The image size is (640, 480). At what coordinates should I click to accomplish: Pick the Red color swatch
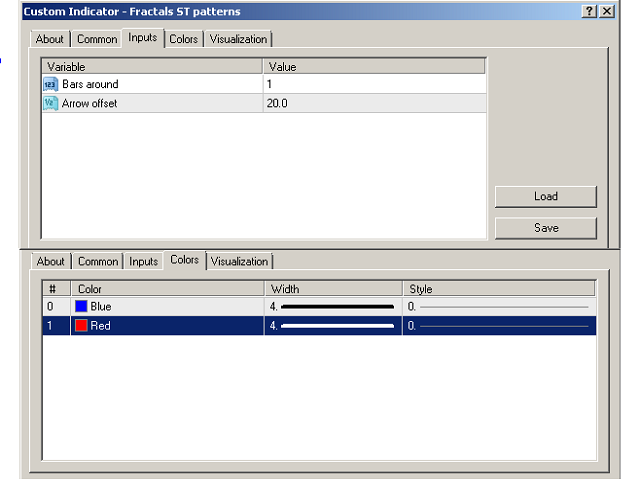coord(81,325)
